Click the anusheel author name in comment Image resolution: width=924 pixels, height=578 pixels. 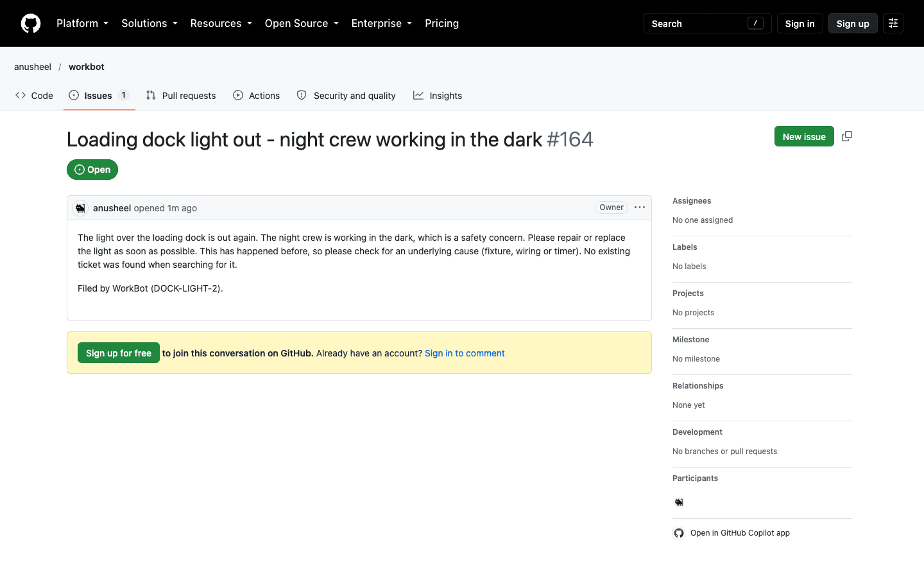[x=112, y=208]
